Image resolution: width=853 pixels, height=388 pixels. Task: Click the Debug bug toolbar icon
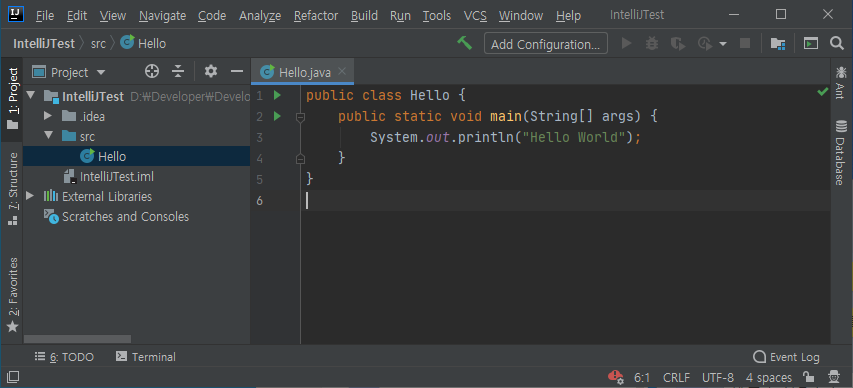point(652,44)
